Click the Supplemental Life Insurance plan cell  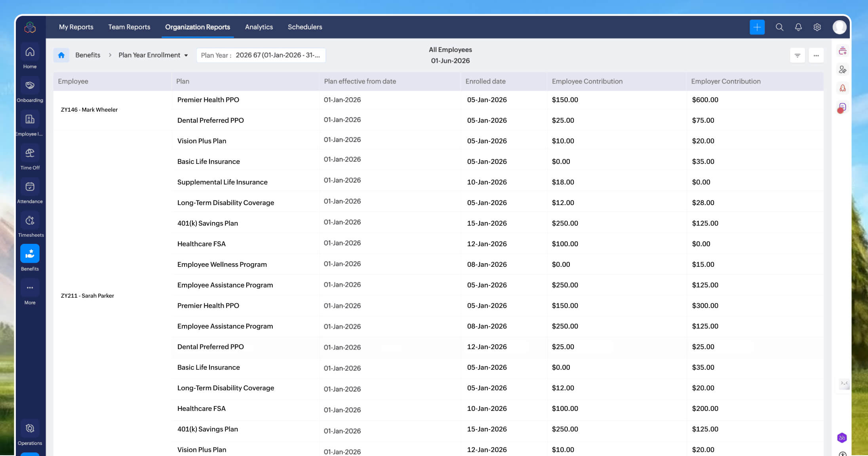click(x=223, y=182)
